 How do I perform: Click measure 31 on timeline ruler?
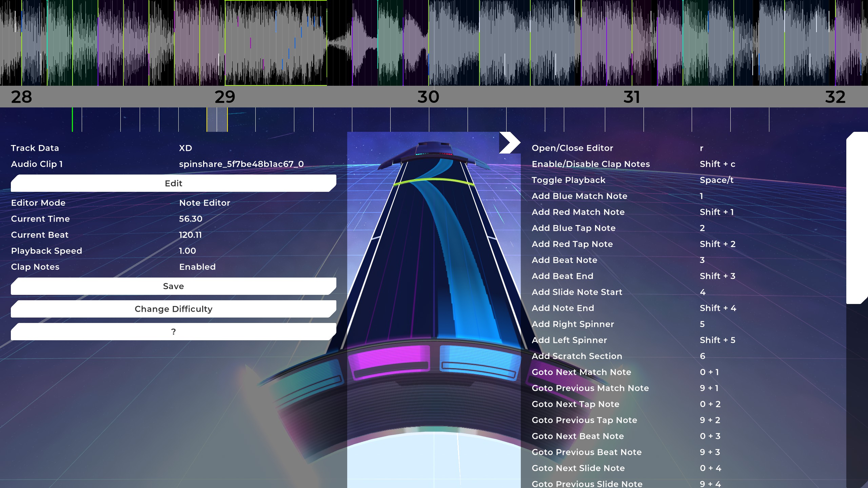click(x=632, y=97)
